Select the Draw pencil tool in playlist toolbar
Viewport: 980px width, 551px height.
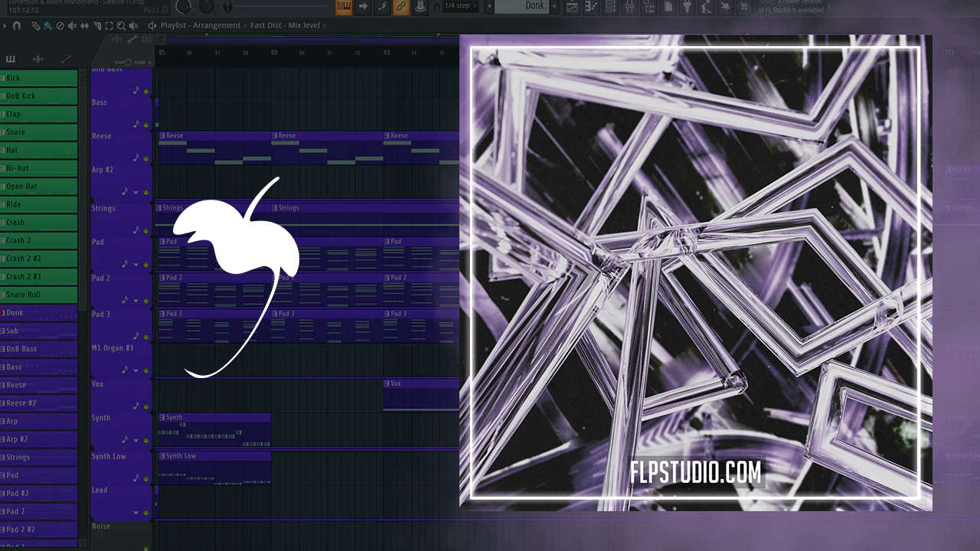[x=36, y=25]
